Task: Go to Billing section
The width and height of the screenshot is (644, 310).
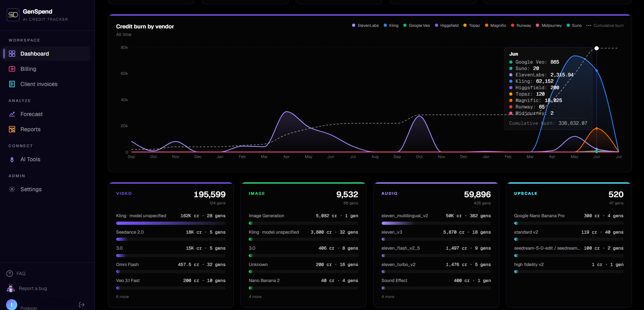Action: coord(46,69)
